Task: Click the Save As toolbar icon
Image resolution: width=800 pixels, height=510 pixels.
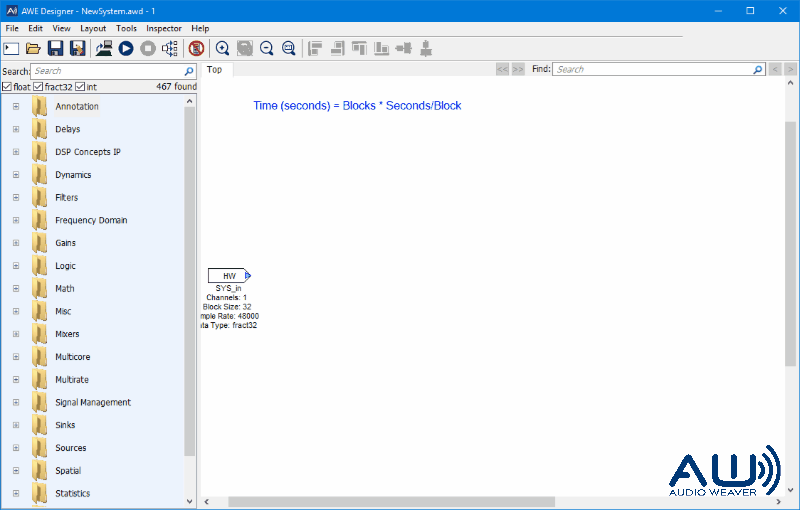Action: click(x=78, y=48)
